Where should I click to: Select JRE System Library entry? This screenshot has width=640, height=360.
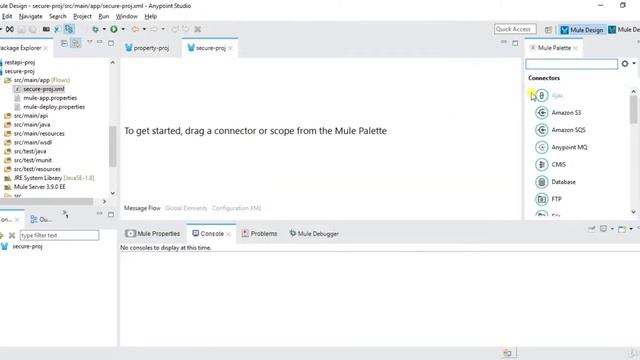49,178
